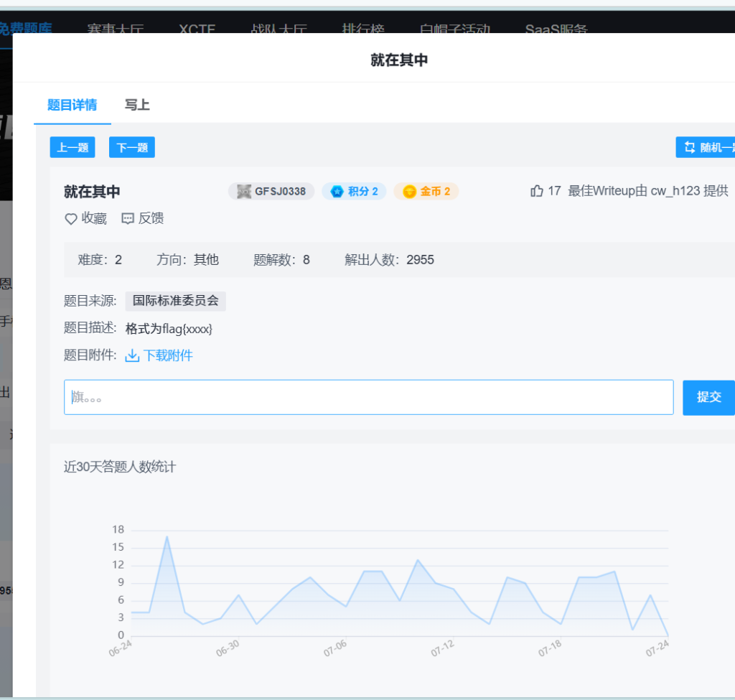Click the feedback speech bubble icon

click(128, 219)
